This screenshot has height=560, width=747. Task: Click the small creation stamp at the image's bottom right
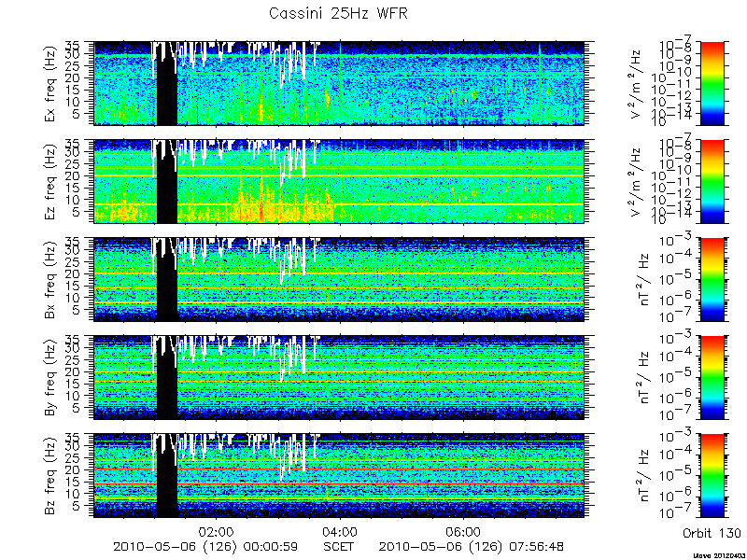click(x=719, y=555)
